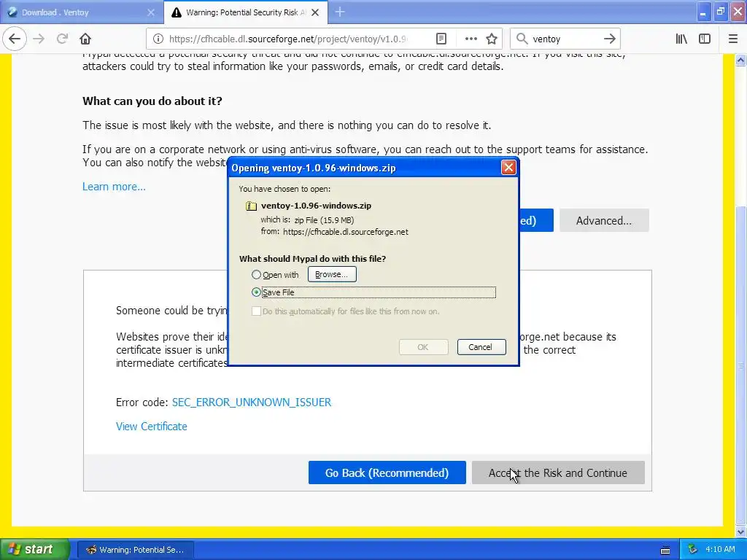747x560 pixels.
Task: Show sidebars icon in the toolbar
Action: click(705, 39)
